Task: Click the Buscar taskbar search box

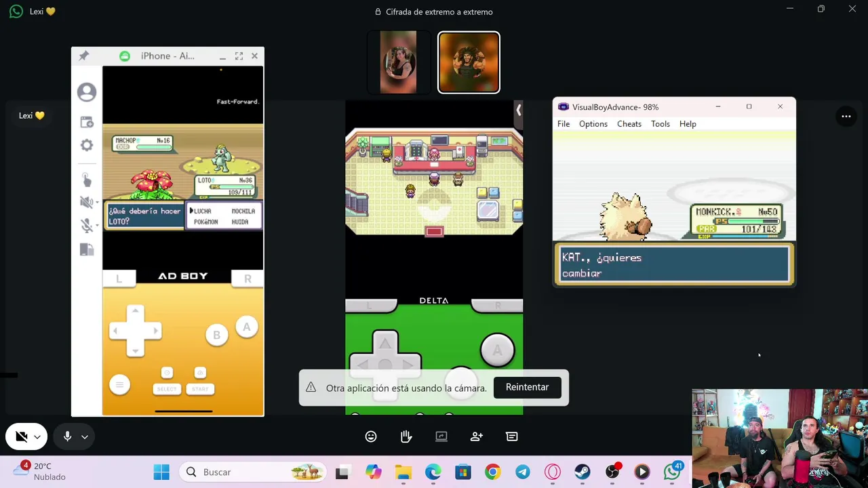Action: tap(252, 472)
